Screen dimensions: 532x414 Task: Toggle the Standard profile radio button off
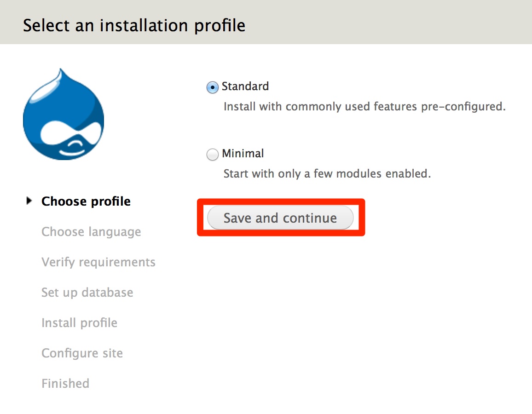pos(212,87)
